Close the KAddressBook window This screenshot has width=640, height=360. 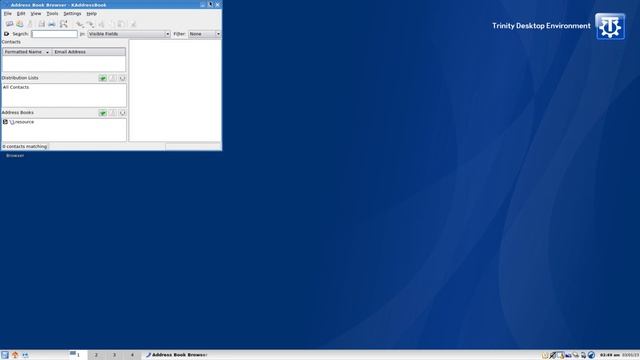click(x=218, y=4)
